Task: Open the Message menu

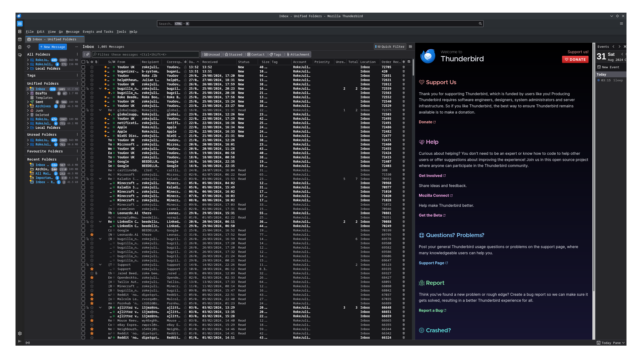Action: pyautogui.click(x=73, y=31)
